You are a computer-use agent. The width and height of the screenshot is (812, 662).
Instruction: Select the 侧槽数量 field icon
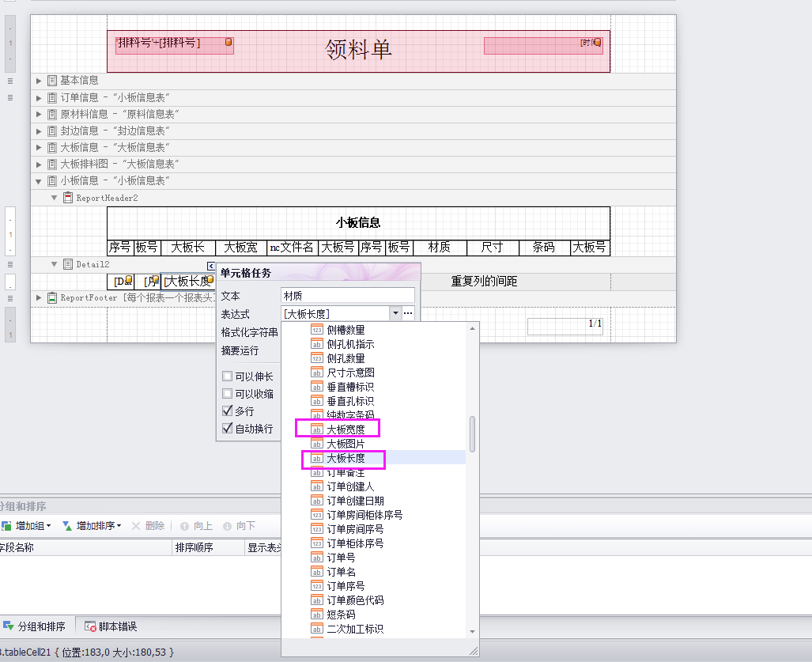pos(317,330)
